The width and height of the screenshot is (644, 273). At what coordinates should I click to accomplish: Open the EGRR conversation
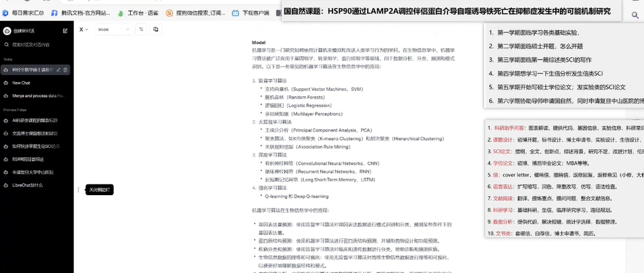(x=37, y=159)
